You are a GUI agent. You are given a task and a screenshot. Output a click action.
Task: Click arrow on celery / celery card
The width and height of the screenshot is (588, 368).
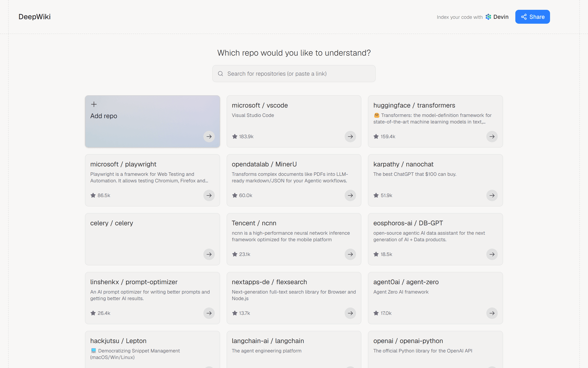pos(209,254)
